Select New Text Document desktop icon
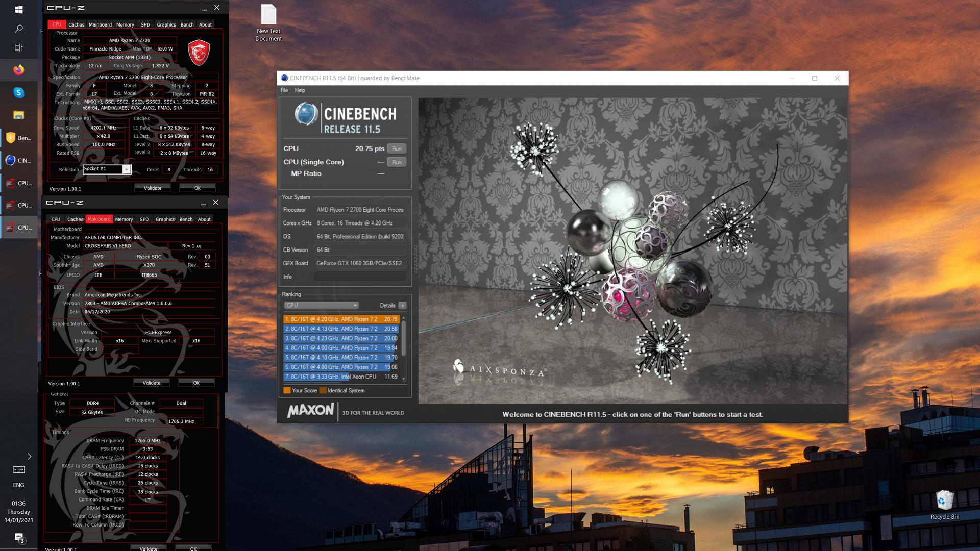Image resolution: width=980 pixels, height=551 pixels. click(x=268, y=23)
